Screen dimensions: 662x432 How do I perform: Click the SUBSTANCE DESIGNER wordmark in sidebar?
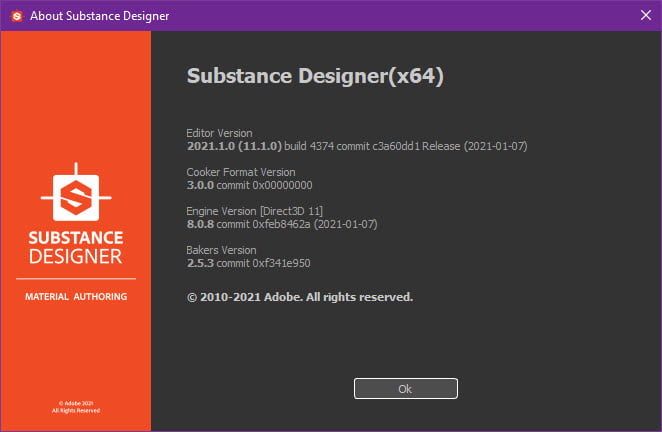tap(76, 247)
